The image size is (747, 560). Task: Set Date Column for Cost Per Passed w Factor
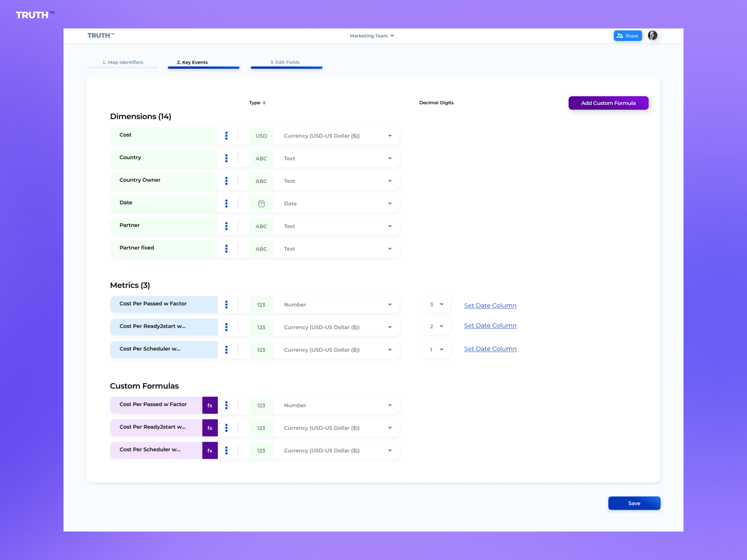click(490, 305)
